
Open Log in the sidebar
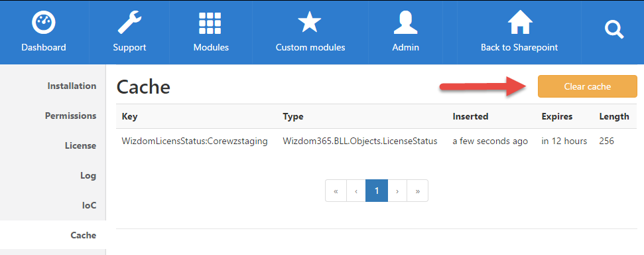coord(88,175)
